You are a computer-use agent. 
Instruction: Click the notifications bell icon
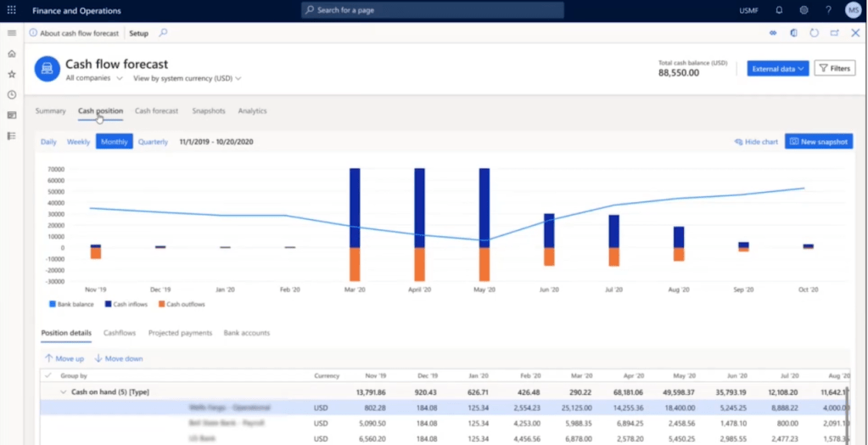point(779,10)
